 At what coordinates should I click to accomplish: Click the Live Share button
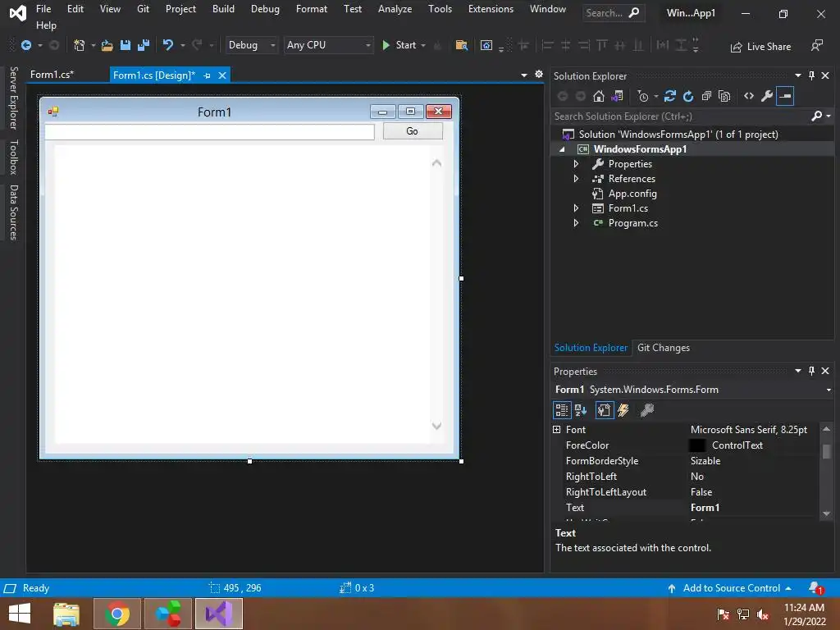pyautogui.click(x=760, y=47)
